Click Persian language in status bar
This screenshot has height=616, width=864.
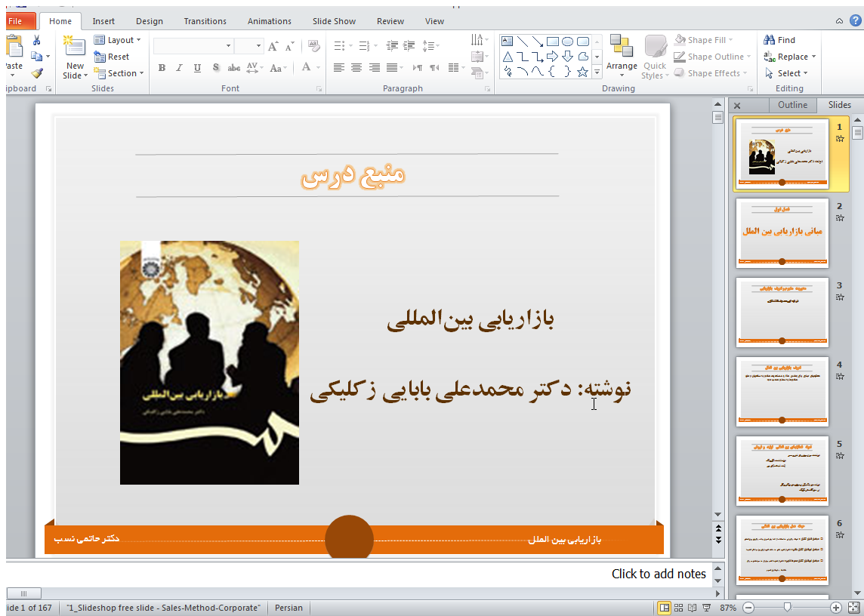[289, 608]
